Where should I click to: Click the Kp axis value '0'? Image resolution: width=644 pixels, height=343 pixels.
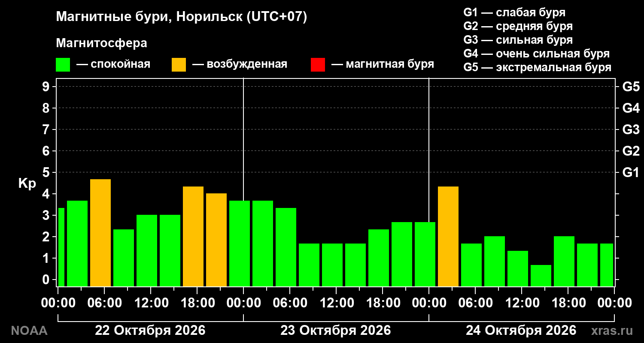point(47,280)
